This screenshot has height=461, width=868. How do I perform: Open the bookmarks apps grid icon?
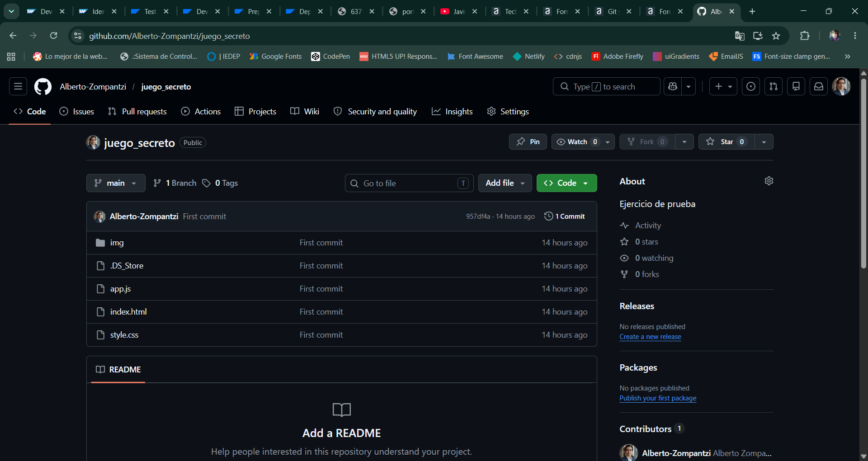11,56
